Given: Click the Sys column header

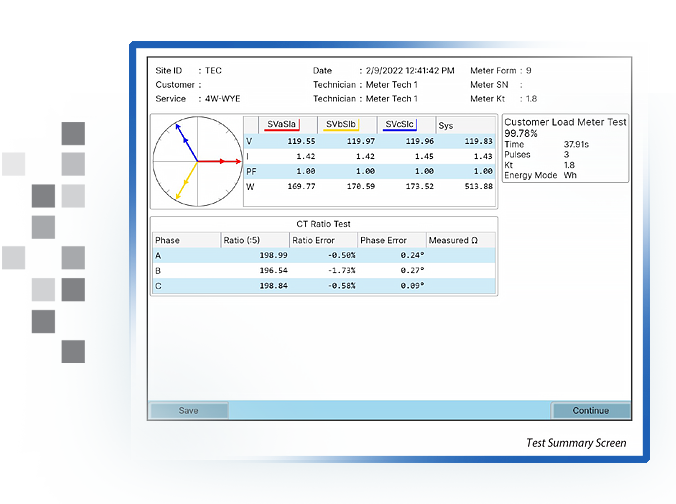Looking at the screenshot, I should click(x=446, y=125).
